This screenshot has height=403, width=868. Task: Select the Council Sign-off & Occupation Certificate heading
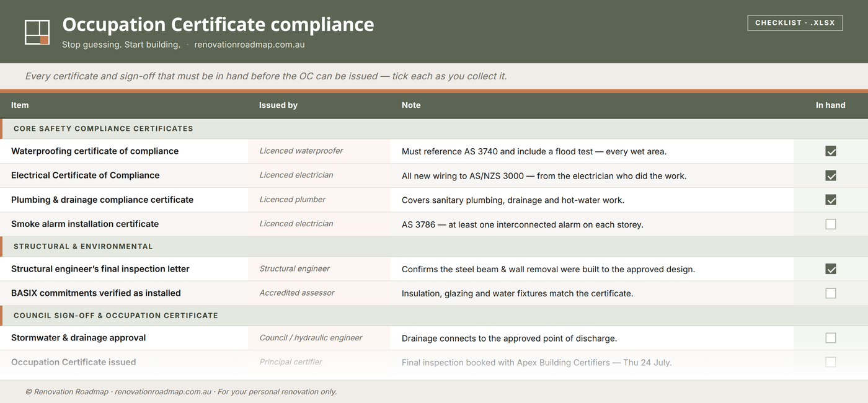coord(116,316)
